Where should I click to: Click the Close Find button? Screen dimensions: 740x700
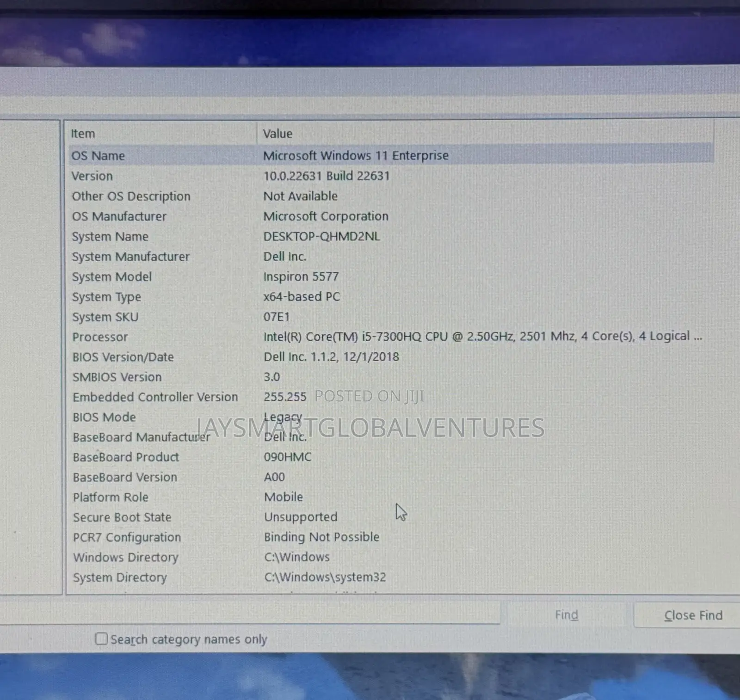692,615
